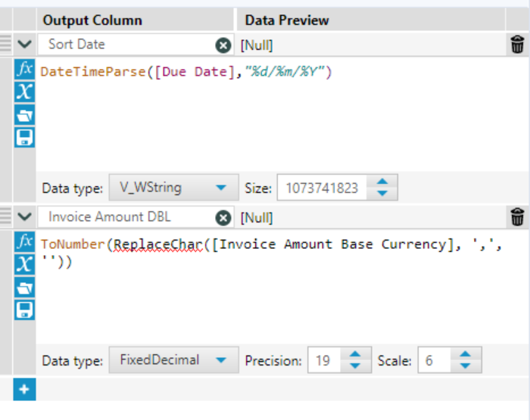Clear the Sort Date output column name
The image size is (530, 420).
[223, 45]
